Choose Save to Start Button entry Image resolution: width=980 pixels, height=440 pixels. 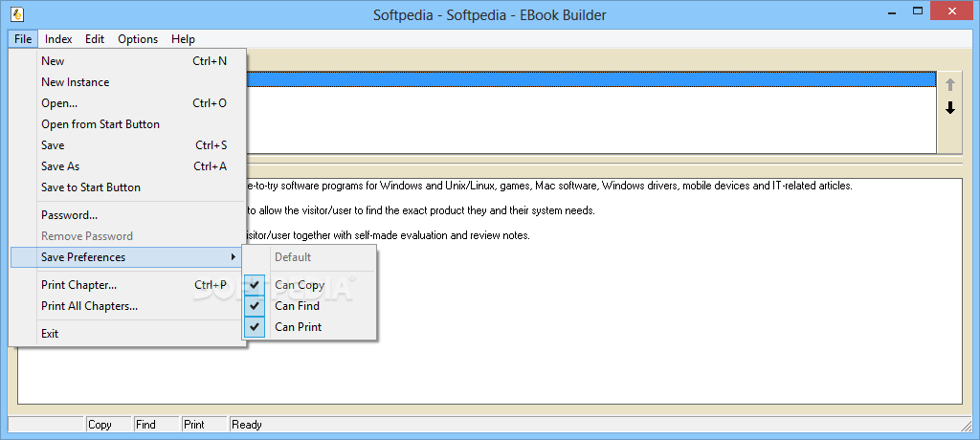coord(127,187)
